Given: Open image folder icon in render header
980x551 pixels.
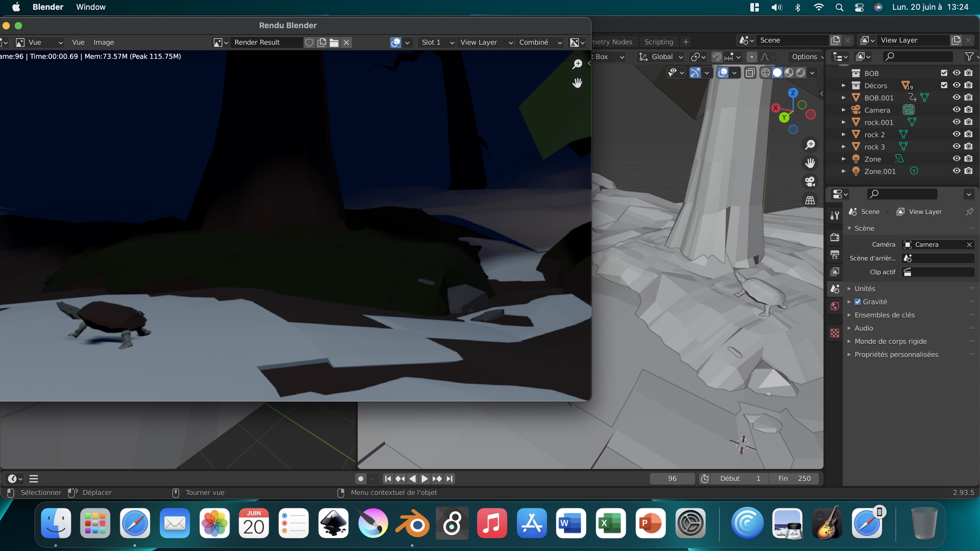Looking at the screenshot, I should [x=334, y=42].
